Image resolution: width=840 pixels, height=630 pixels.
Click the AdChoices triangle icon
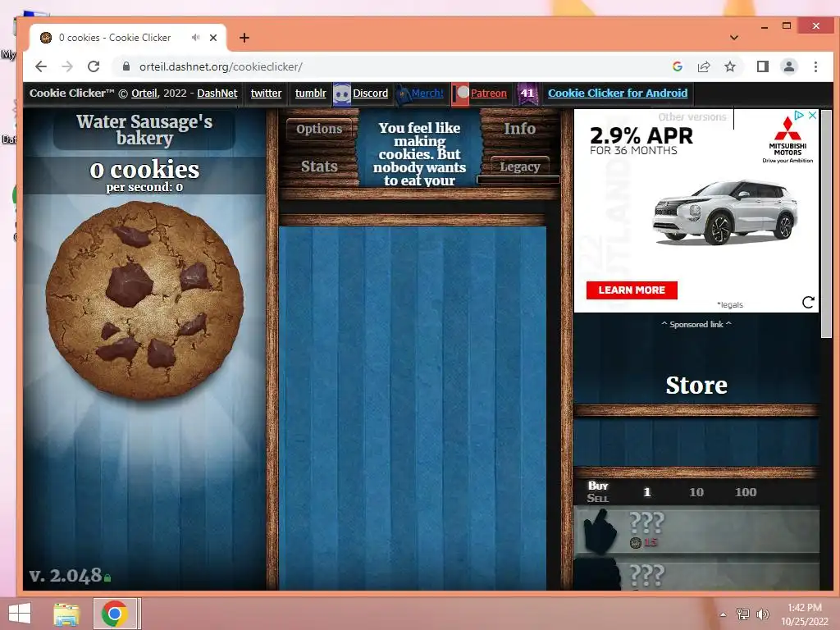click(799, 115)
